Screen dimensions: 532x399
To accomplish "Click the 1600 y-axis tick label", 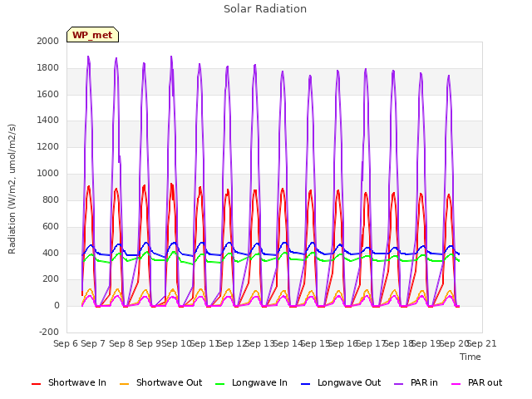I will click(x=48, y=94).
